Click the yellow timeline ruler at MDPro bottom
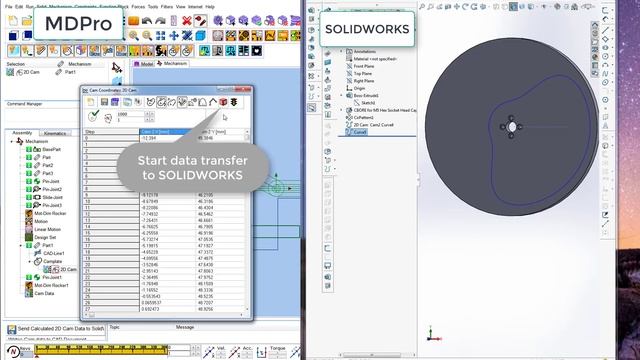640x360 pixels. tap(101, 349)
